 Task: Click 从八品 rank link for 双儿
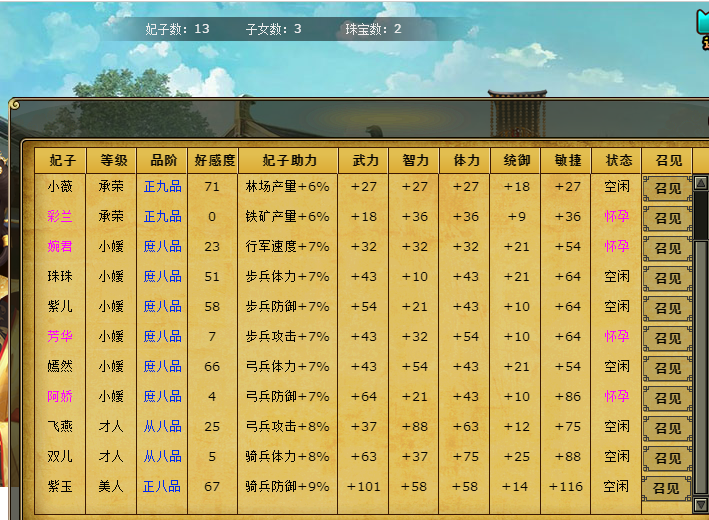(x=162, y=456)
